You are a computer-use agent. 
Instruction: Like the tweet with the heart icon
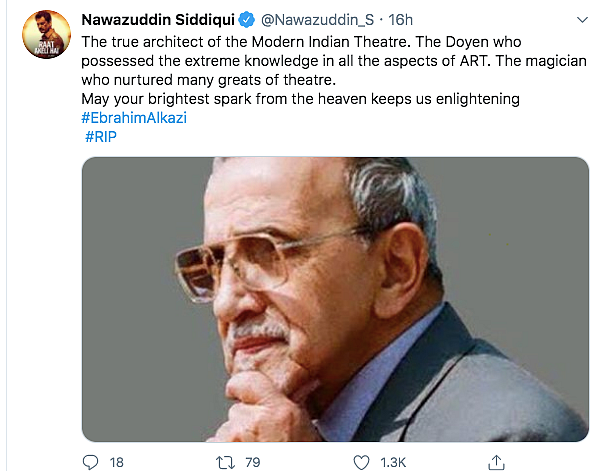[x=361, y=462]
